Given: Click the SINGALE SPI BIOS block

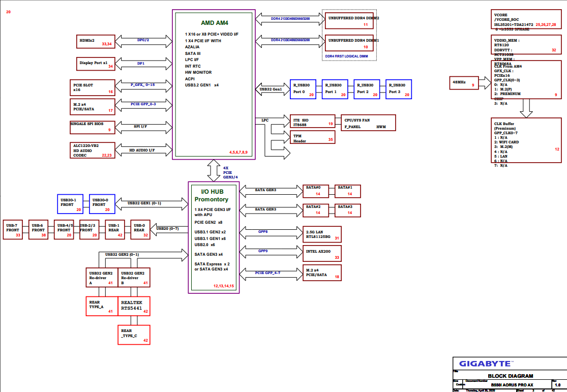Looking at the screenshot, I should [x=93, y=127].
